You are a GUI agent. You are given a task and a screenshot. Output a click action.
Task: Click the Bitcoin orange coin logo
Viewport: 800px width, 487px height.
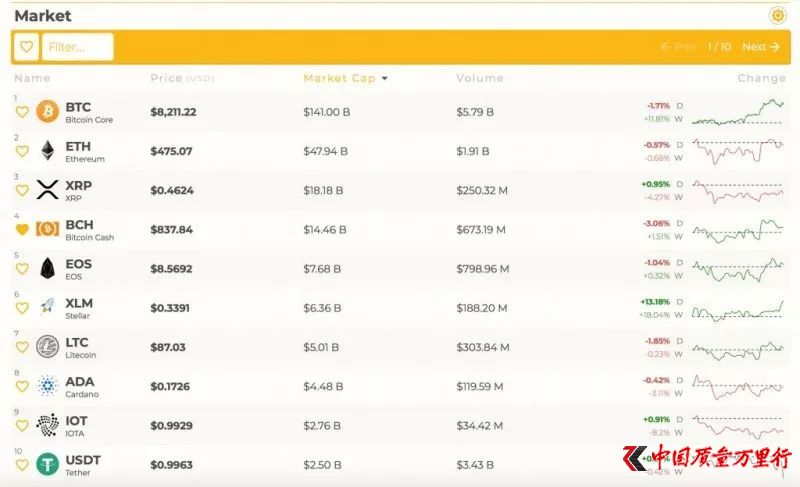47,111
